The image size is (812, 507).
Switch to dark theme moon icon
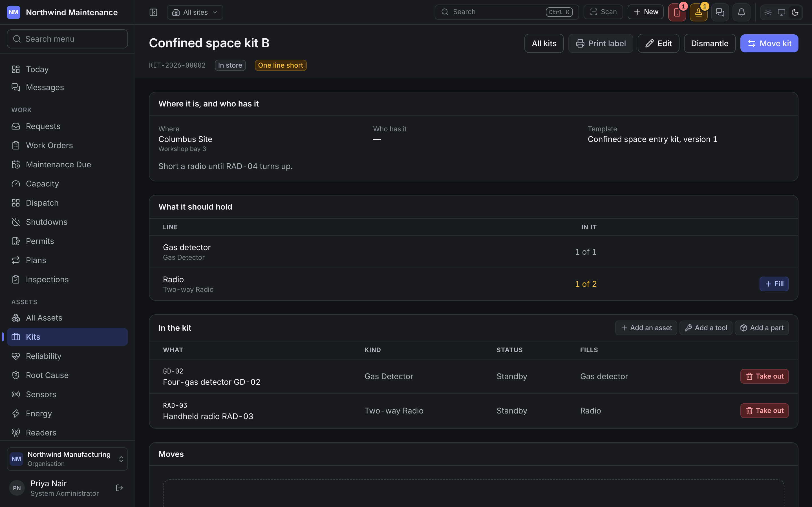pyautogui.click(x=795, y=12)
